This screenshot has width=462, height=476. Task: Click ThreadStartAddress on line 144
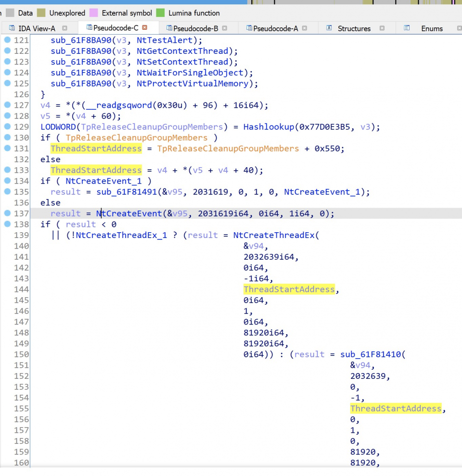(x=289, y=289)
